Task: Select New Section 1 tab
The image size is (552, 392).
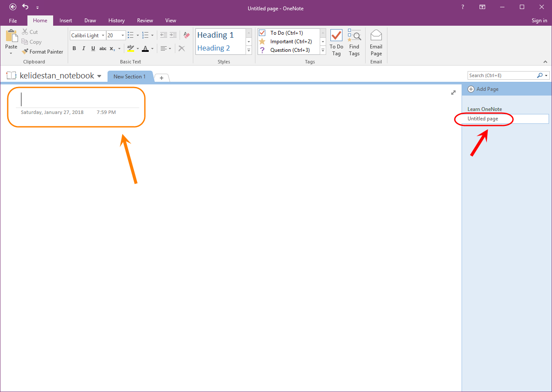Action: tap(129, 76)
